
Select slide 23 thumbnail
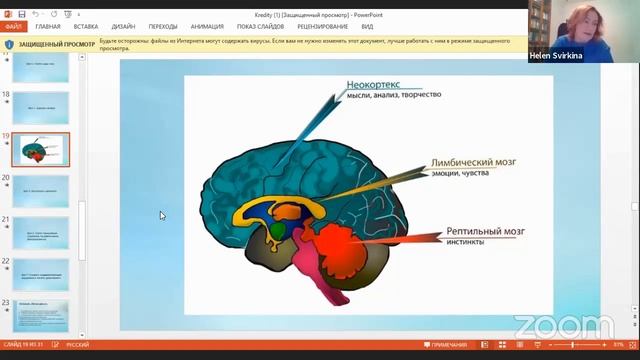coord(40,316)
